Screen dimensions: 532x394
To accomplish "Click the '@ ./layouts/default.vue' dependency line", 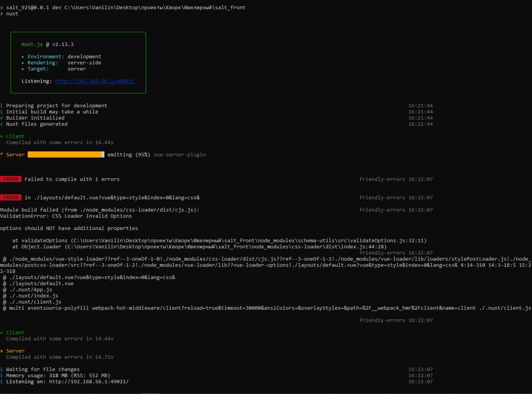I will click(38, 284).
